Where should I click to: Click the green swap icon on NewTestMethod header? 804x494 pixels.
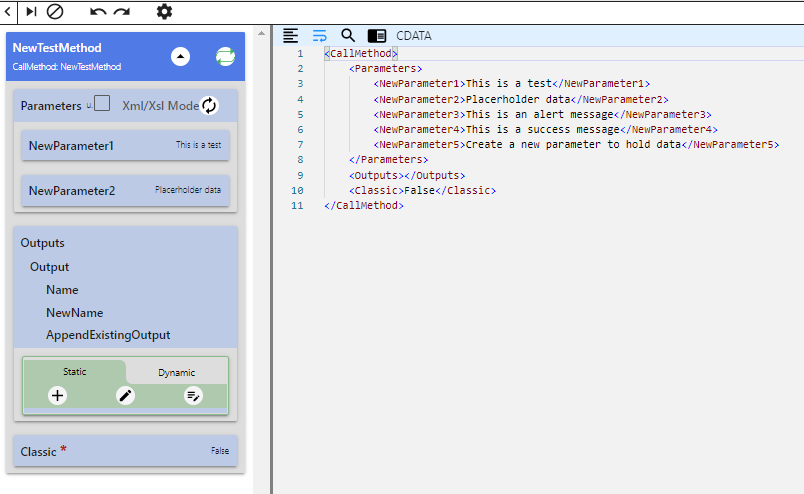coord(225,56)
